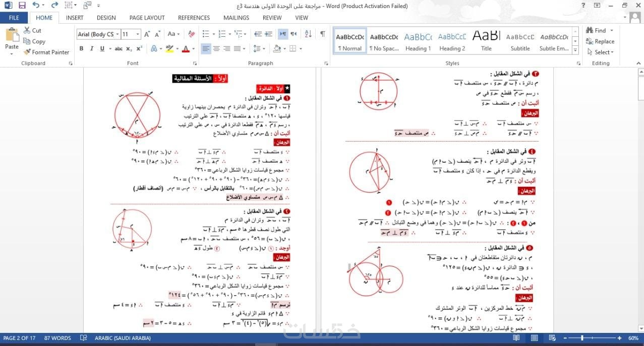
Task: Apply superscript formatting
Action: tap(140, 49)
